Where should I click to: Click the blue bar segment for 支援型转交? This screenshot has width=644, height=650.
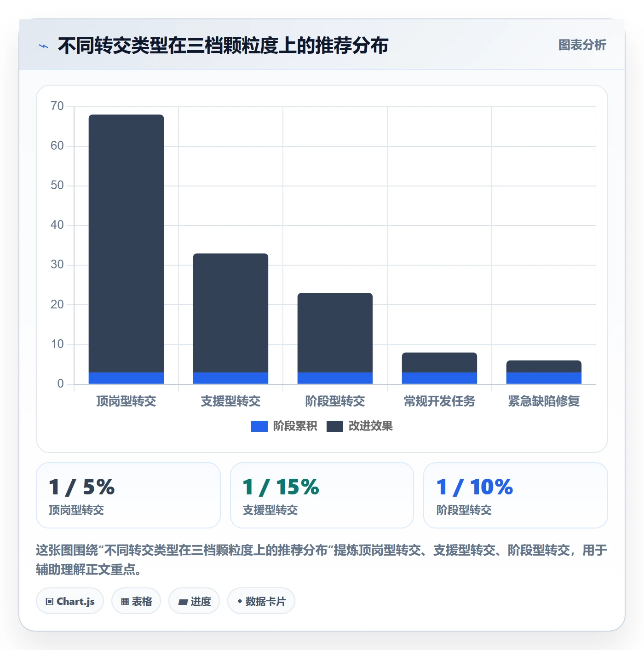230,378
